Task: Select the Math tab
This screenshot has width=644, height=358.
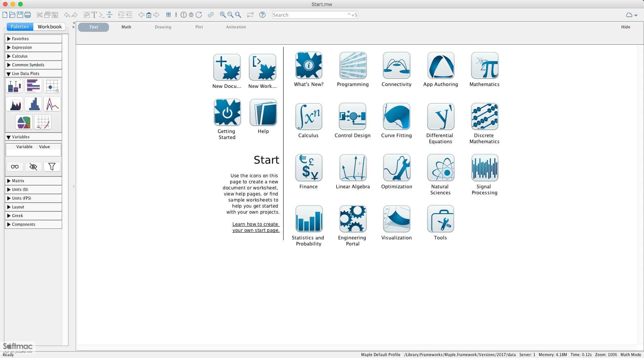Action: click(x=126, y=27)
